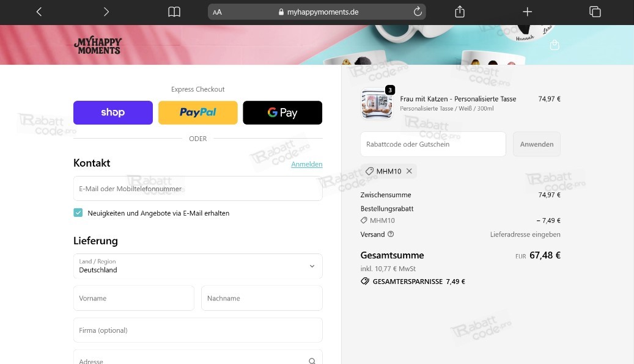Image resolution: width=634 pixels, height=364 pixels.
Task: Click the Shop Pay express checkout icon
Action: click(112, 112)
